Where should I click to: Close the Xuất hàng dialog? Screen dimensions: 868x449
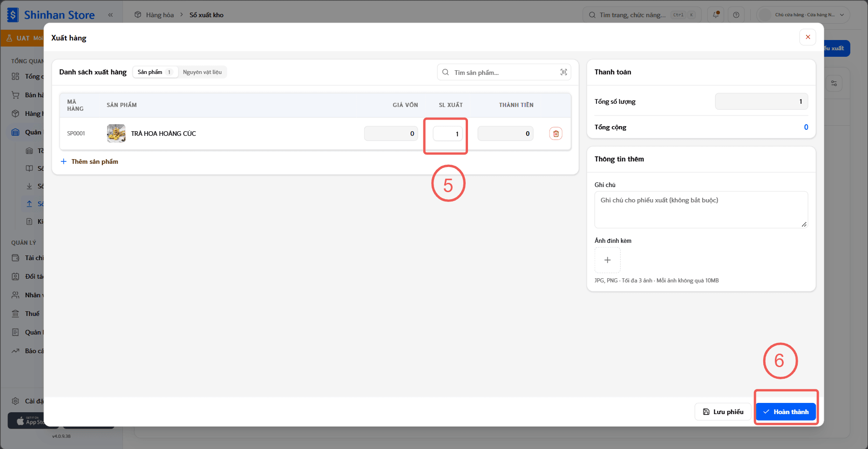tap(808, 37)
